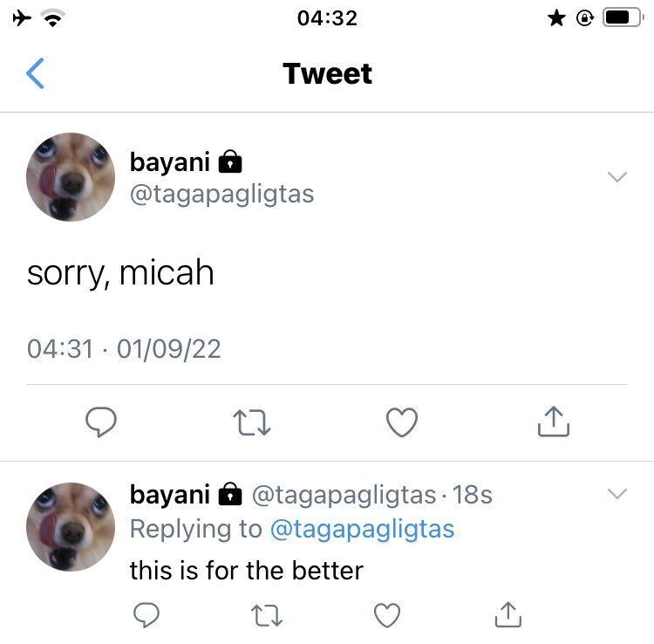Like the "this is for the better" reply
This screenshot has width=654, height=644.
[x=387, y=615]
